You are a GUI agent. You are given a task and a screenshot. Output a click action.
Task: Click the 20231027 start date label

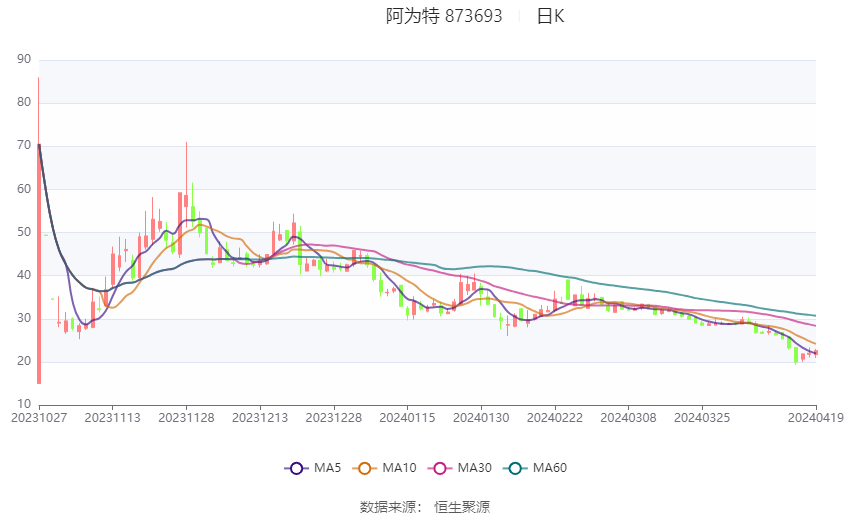(39, 417)
